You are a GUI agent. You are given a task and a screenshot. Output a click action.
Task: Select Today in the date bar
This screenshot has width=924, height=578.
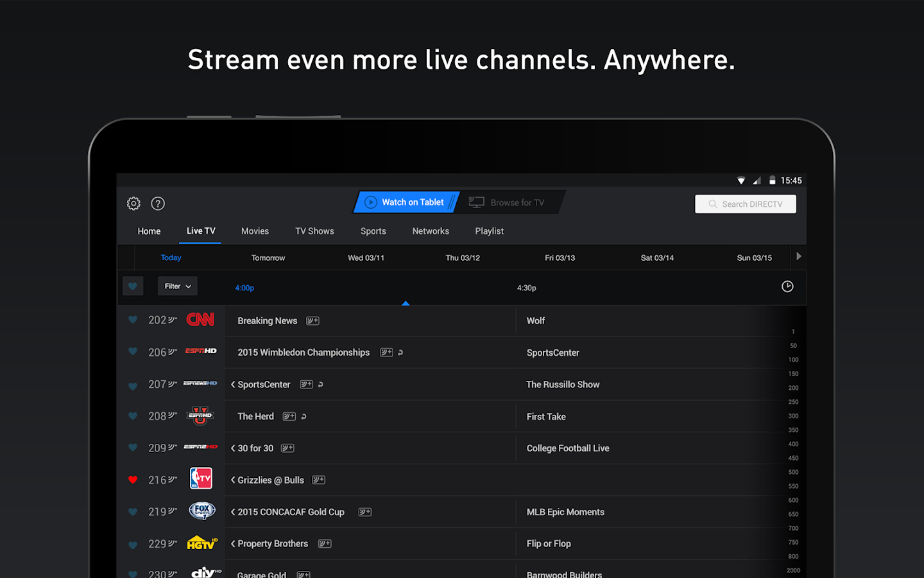click(x=171, y=258)
